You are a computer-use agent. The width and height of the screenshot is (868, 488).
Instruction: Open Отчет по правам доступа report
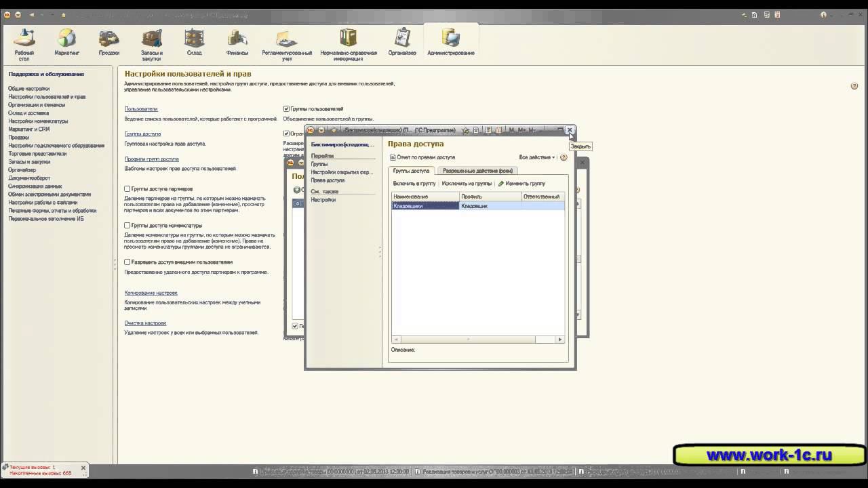pos(422,157)
